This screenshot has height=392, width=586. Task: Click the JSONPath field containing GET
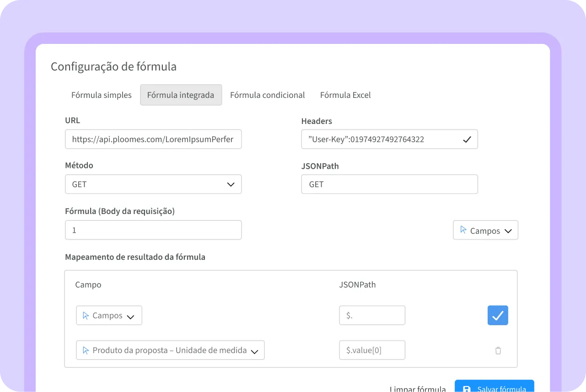click(x=389, y=184)
